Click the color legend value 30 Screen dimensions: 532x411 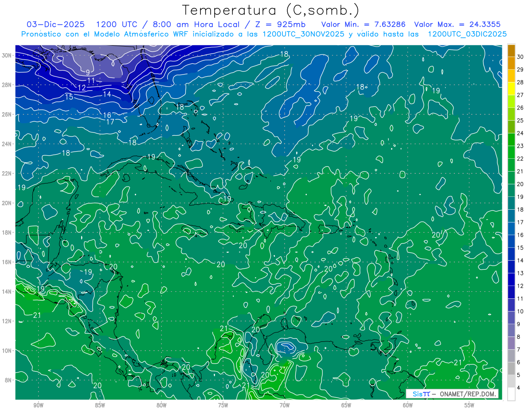[x=520, y=56]
